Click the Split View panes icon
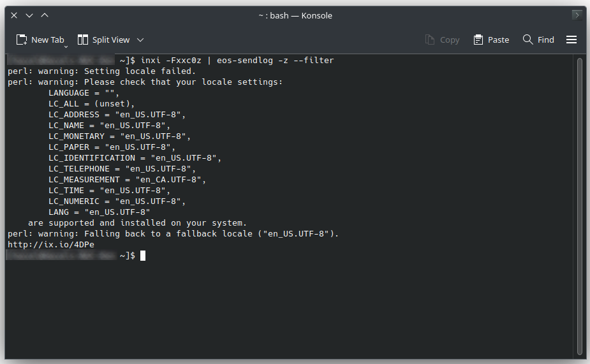The width and height of the screenshot is (590, 364). (83, 40)
